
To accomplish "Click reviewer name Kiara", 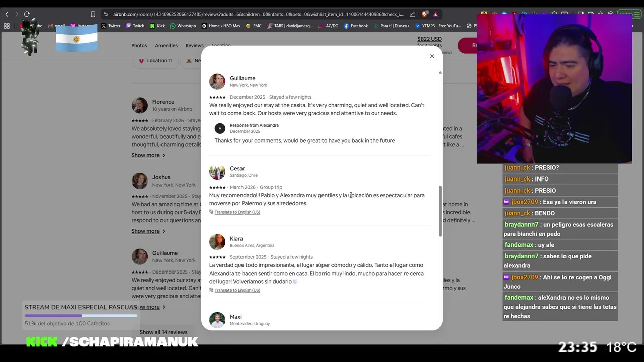I will 236,239.
